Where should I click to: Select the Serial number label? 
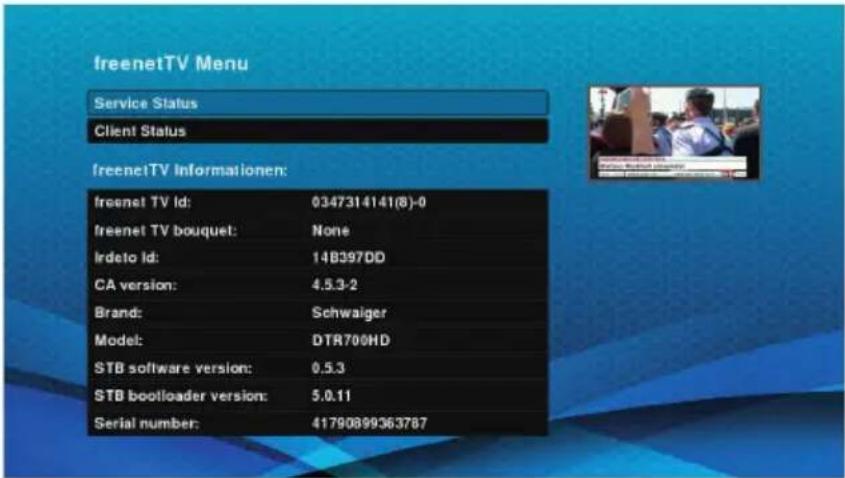[x=147, y=424]
